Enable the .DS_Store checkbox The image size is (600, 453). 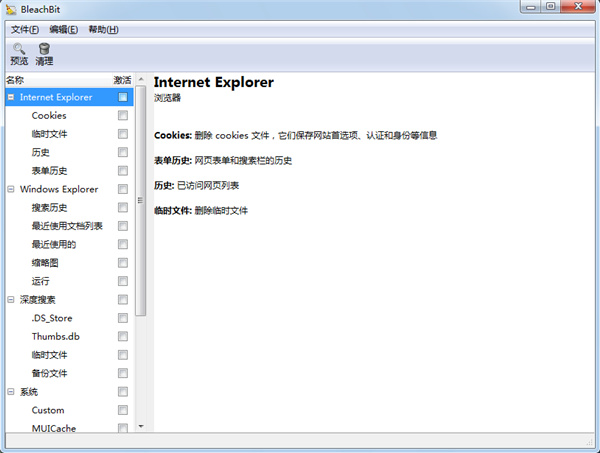tap(123, 318)
